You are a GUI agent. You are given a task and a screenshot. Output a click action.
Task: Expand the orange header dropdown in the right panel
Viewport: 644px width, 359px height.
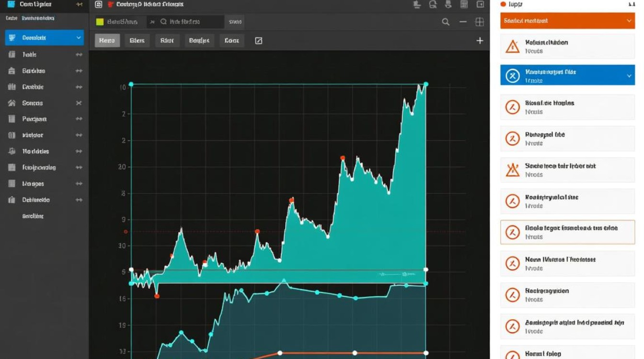tap(629, 21)
